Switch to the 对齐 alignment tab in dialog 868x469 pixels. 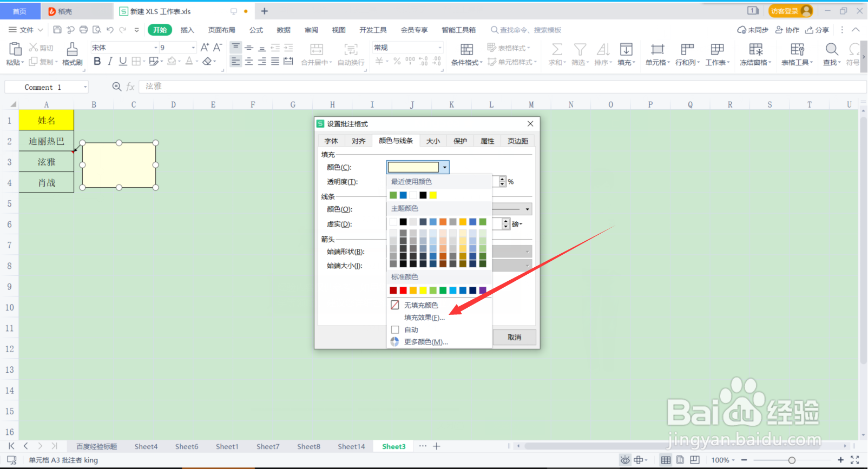point(358,141)
